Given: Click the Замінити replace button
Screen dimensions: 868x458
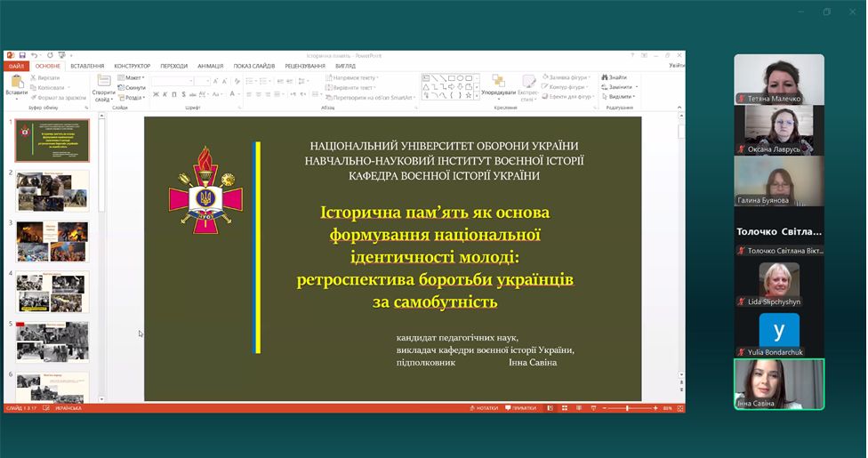Looking at the screenshot, I should pyautogui.click(x=620, y=87).
